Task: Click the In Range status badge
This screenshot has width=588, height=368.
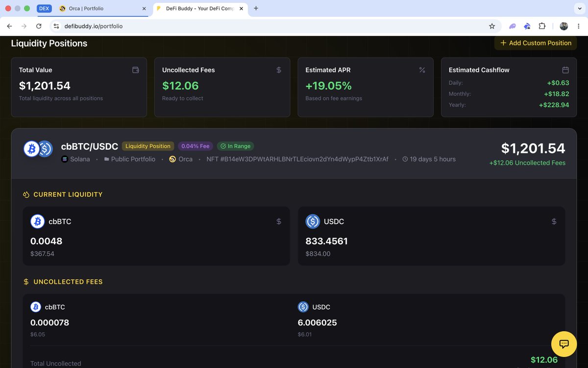Action: [x=235, y=146]
